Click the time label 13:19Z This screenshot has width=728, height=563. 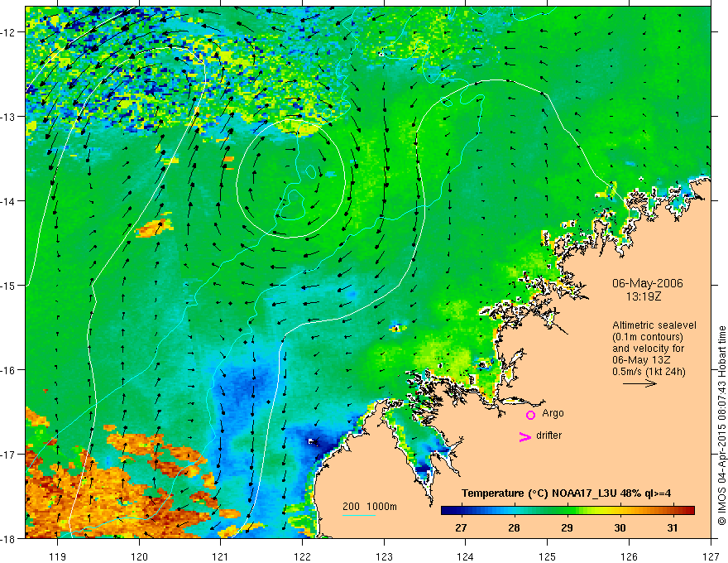[x=643, y=296]
